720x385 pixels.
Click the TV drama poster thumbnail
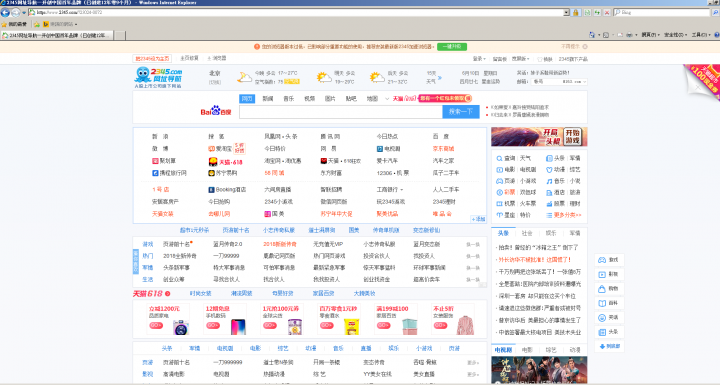(539, 370)
